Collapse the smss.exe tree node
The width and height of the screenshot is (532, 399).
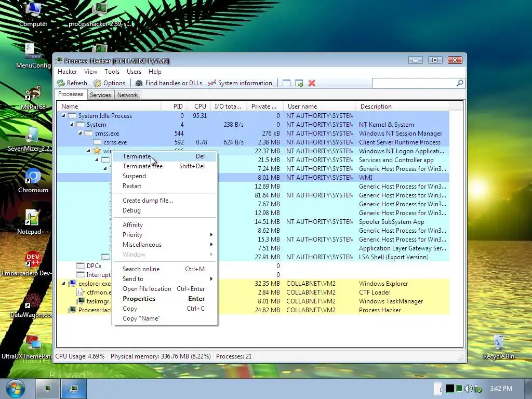pyautogui.click(x=80, y=134)
